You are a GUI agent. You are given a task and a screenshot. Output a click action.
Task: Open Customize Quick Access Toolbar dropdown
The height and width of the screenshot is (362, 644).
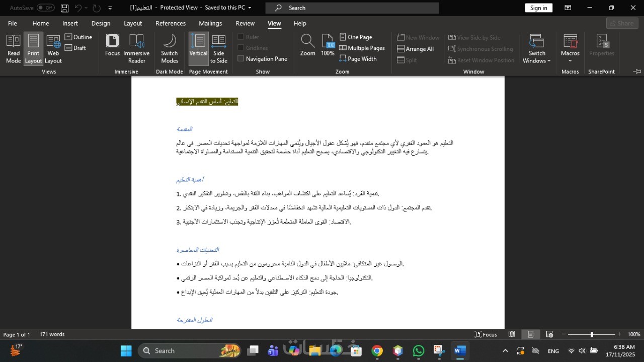pos(110,8)
